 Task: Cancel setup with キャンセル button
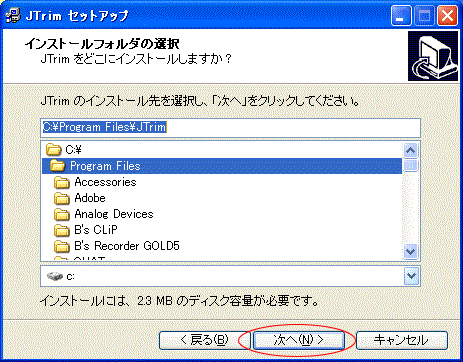pos(402,340)
